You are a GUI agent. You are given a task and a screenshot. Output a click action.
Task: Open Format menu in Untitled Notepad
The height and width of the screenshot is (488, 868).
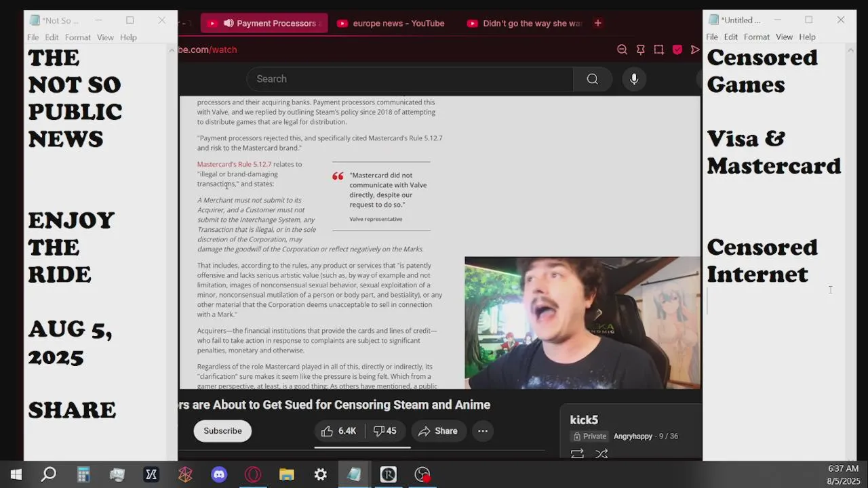757,37
